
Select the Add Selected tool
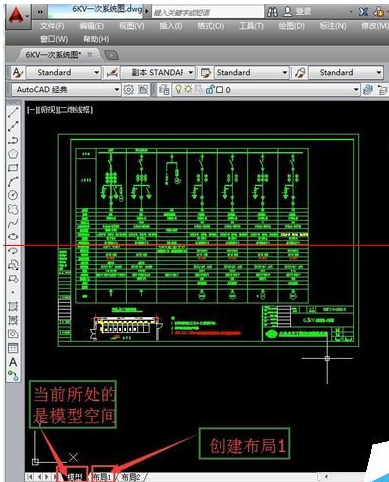click(13, 376)
